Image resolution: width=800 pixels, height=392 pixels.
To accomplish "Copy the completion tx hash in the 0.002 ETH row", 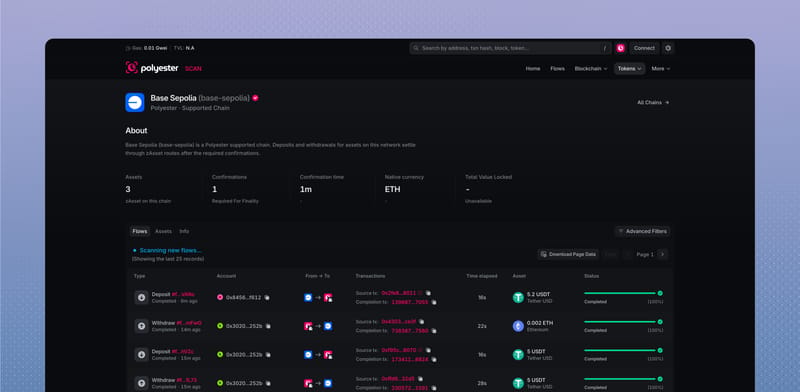I will [434, 331].
